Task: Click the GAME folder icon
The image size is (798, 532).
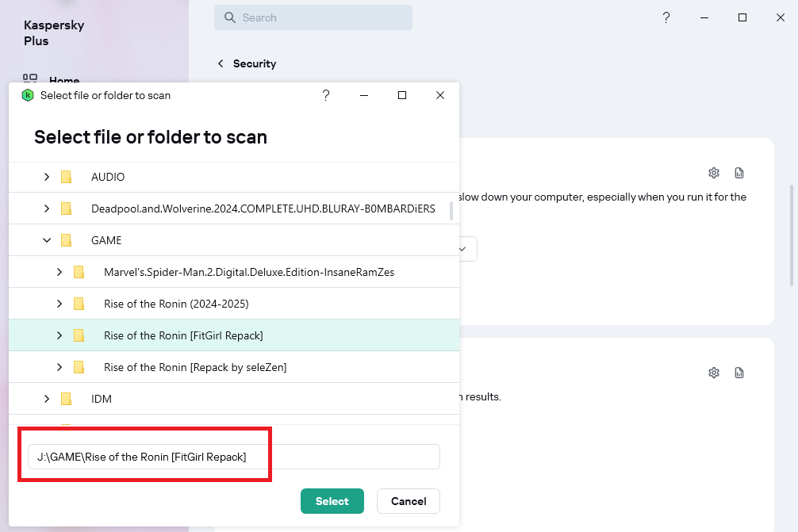Action: (x=66, y=240)
